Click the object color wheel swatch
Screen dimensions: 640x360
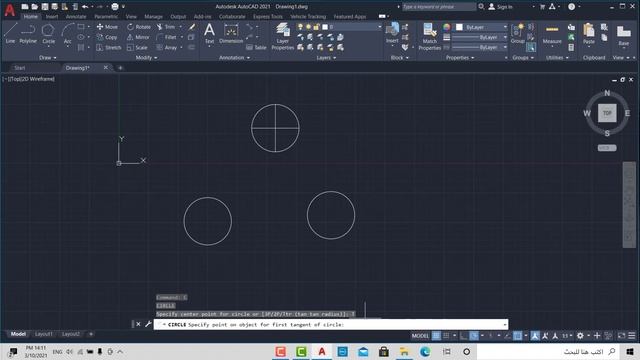click(x=447, y=27)
